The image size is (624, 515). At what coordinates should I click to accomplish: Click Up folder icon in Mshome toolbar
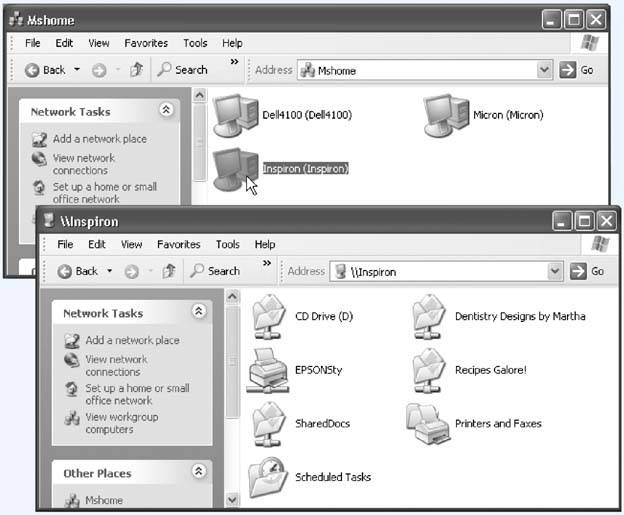click(x=136, y=70)
